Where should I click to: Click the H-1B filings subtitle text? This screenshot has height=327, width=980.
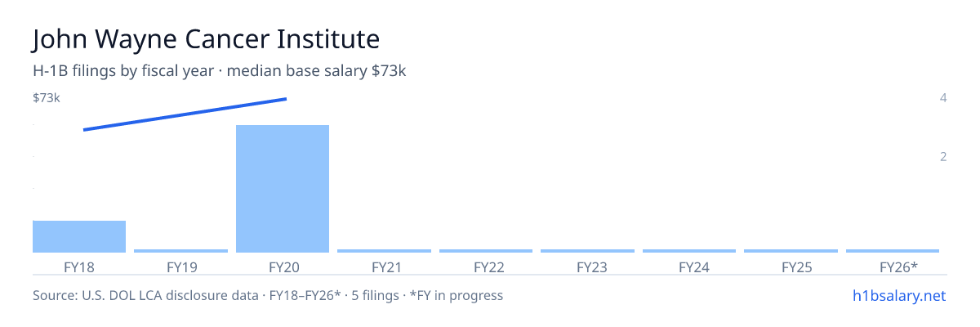click(220, 71)
